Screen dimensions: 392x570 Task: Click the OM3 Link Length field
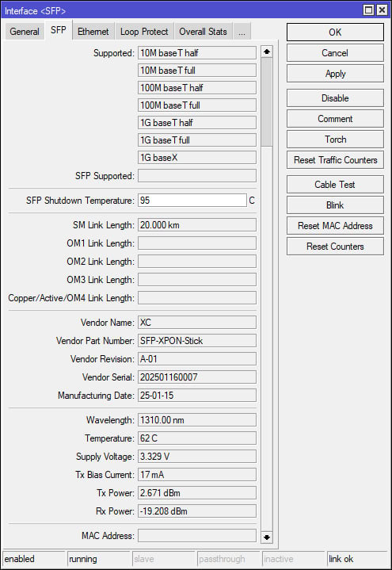point(197,280)
